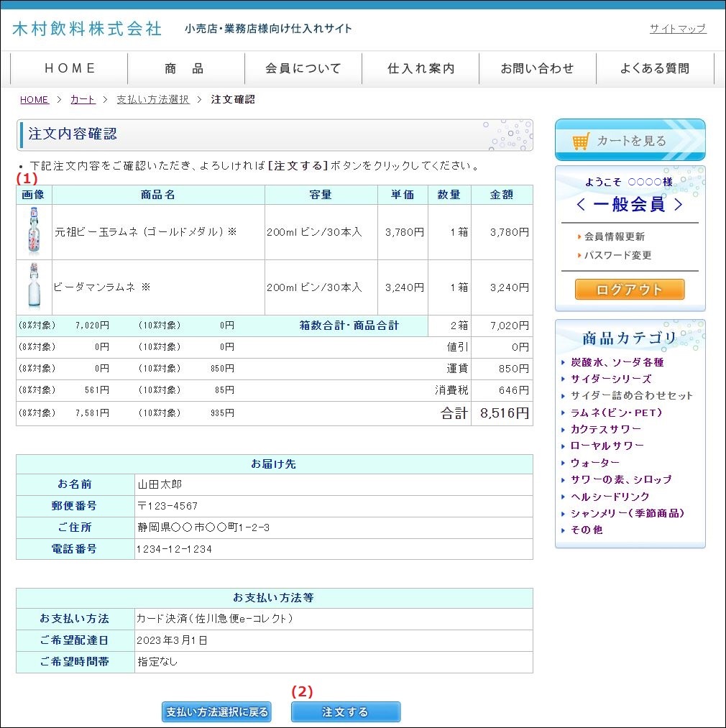
Task: Click the 仕入れ案内 menu item
Action: pyautogui.click(x=421, y=68)
